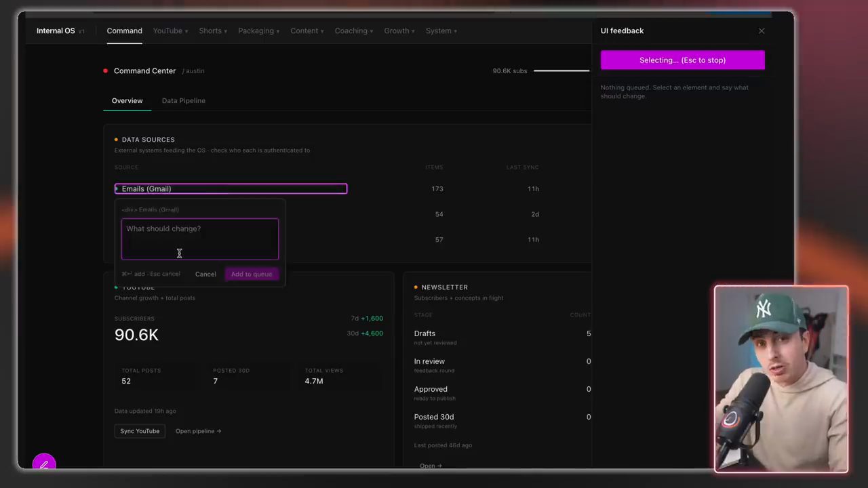Click the red status dot beside Command Center
Image resolution: width=868 pixels, height=488 pixels.
[106, 70]
